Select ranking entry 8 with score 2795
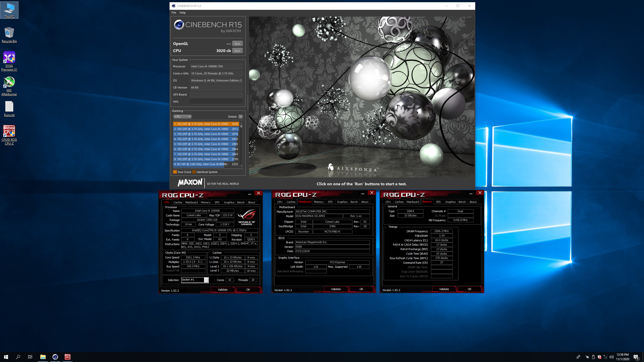The image size is (644, 362). tap(206, 159)
